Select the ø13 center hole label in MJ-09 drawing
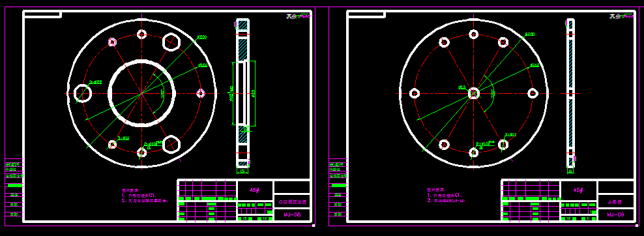The height and width of the screenshot is (236, 644). click(x=461, y=87)
